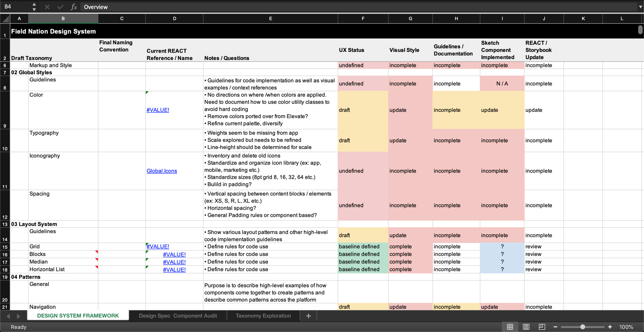Click the Name Box showing B4

click(15, 7)
